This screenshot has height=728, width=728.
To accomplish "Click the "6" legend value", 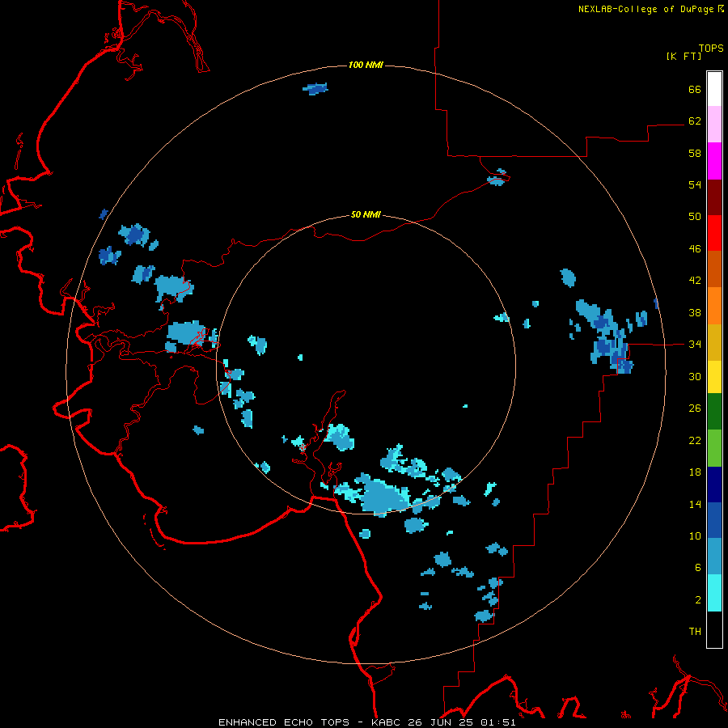I will [x=698, y=568].
